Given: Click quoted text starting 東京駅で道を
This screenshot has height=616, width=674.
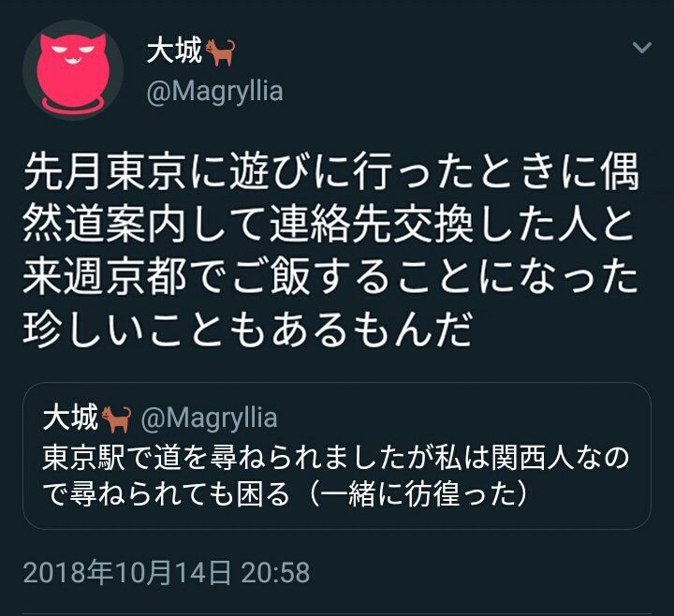Looking at the screenshot, I should [x=336, y=459].
